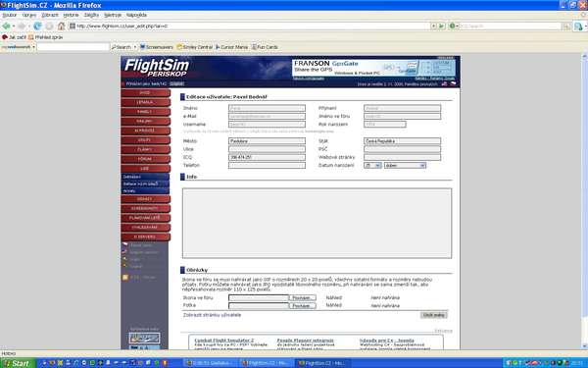Click inside the large Info text area
The image size is (588, 368).
(317, 224)
